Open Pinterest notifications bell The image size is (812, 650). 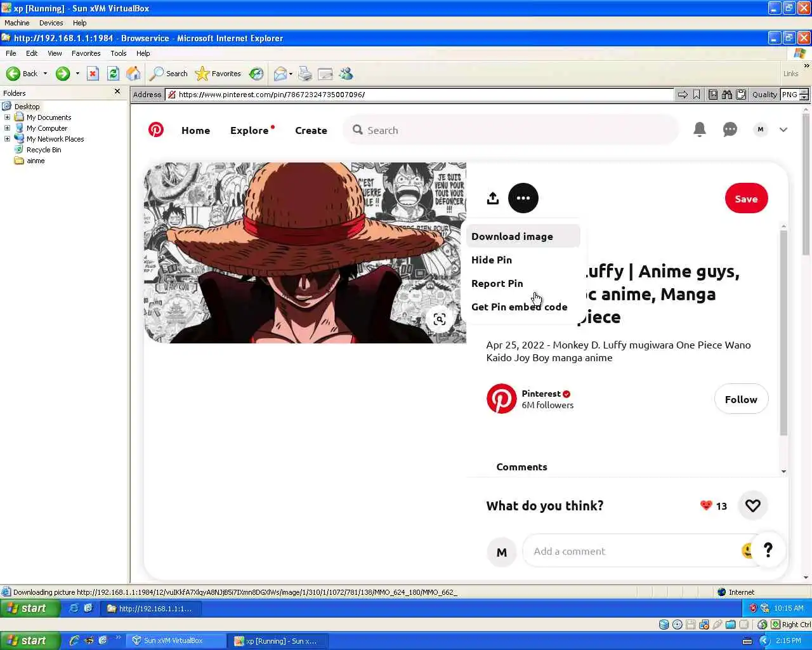click(700, 129)
